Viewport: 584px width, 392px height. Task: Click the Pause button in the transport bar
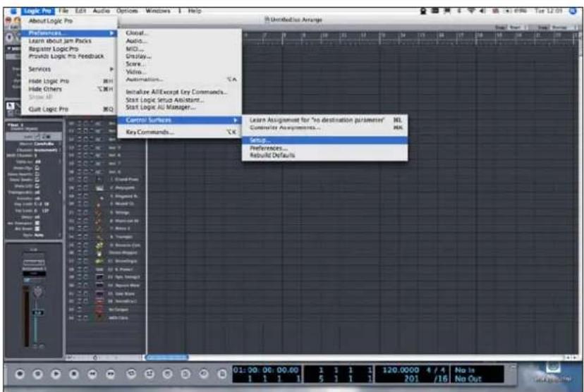click(x=37, y=374)
